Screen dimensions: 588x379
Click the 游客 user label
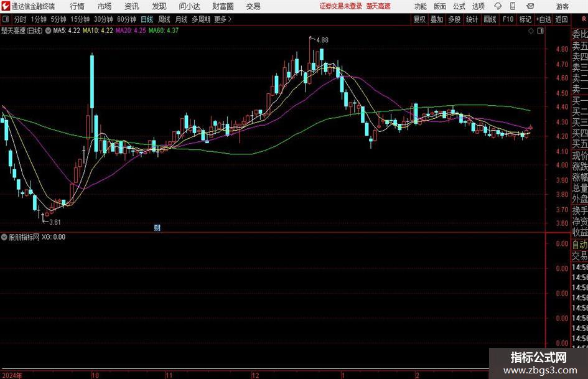pos(562,6)
